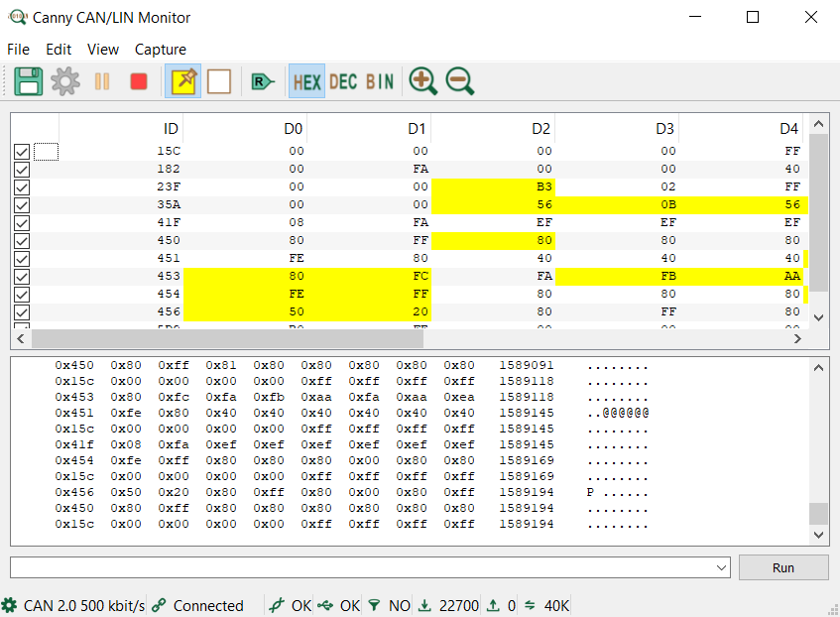The height and width of the screenshot is (617, 840).
Task: Open settings via the gear icon
Action: pyautogui.click(x=65, y=81)
